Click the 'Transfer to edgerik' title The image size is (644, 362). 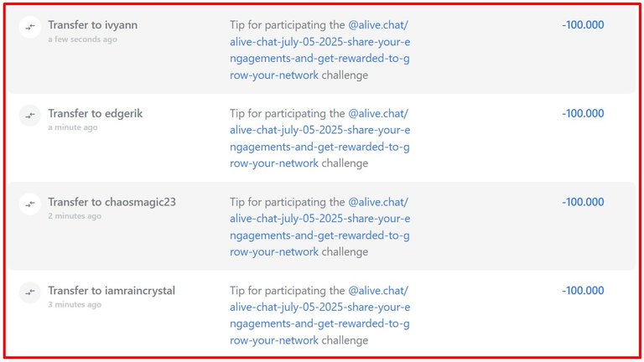tap(96, 114)
